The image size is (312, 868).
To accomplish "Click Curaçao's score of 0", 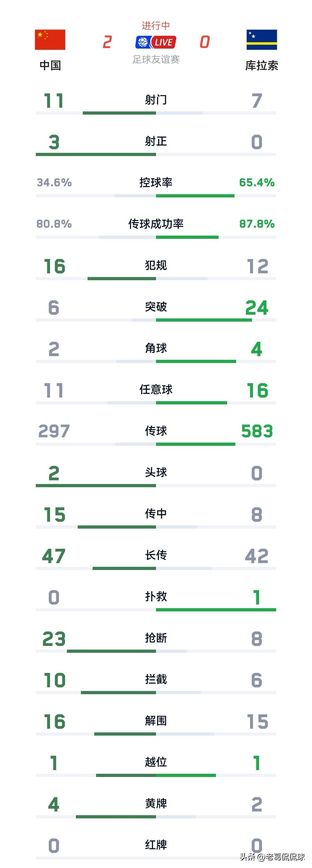I will pos(205,42).
